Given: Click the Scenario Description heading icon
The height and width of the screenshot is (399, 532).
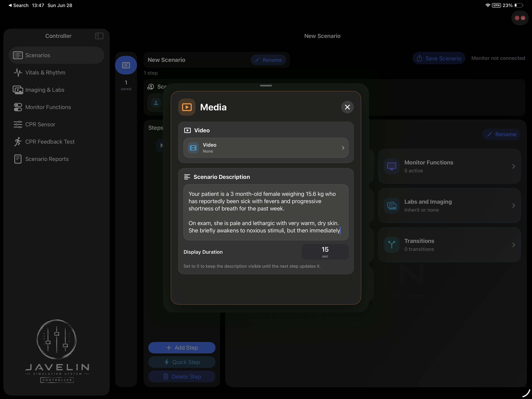Looking at the screenshot, I should coord(187,177).
